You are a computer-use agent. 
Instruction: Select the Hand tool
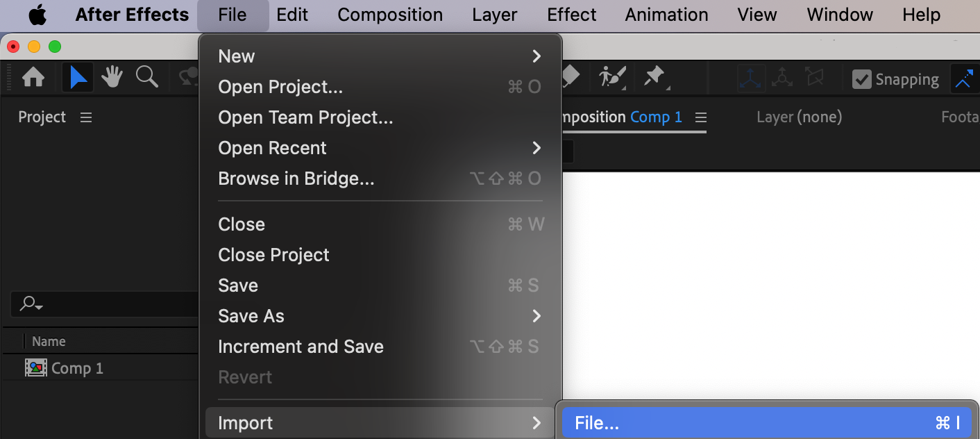(112, 77)
